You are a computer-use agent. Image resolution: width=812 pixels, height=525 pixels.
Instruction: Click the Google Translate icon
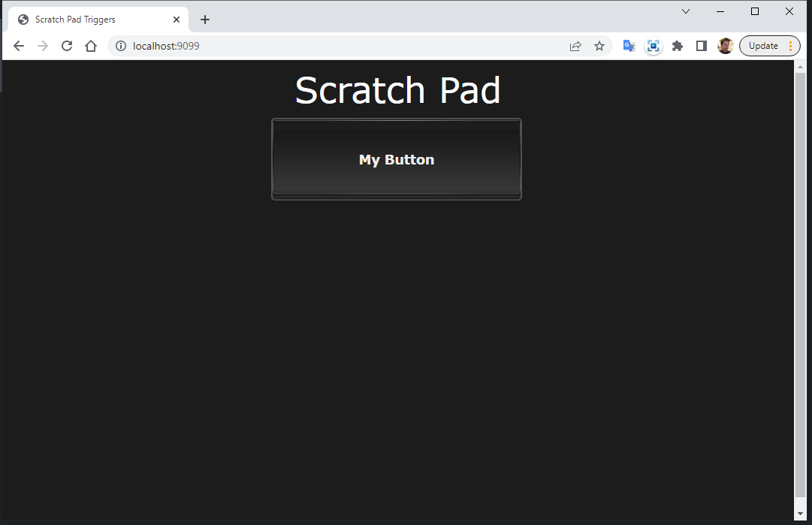coord(629,46)
